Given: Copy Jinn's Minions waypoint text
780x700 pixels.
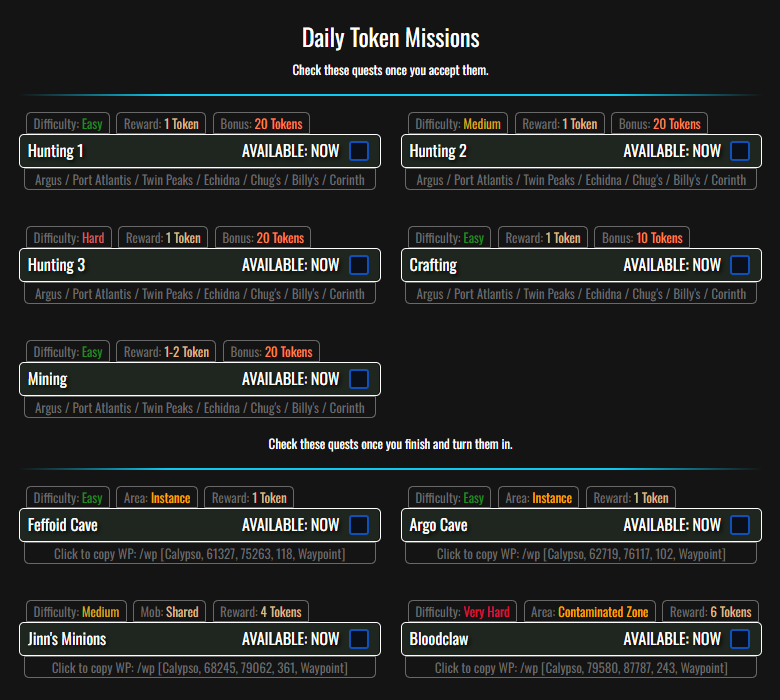Looking at the screenshot, I should coord(200,668).
